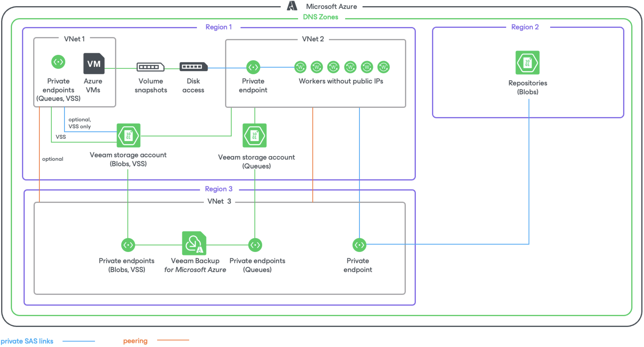This screenshot has height=347, width=644.
Task: Click the Veeam storage account (Queues) icon
Action: (x=254, y=135)
